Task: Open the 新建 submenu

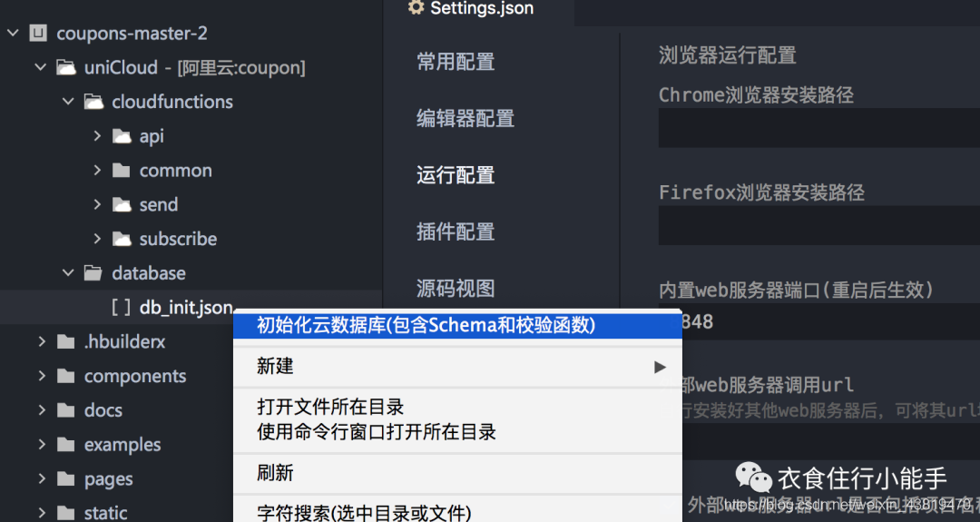Action: (x=457, y=367)
